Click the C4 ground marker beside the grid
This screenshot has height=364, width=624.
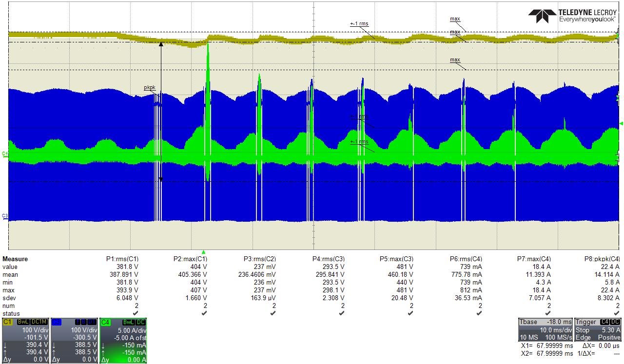tap(5, 154)
